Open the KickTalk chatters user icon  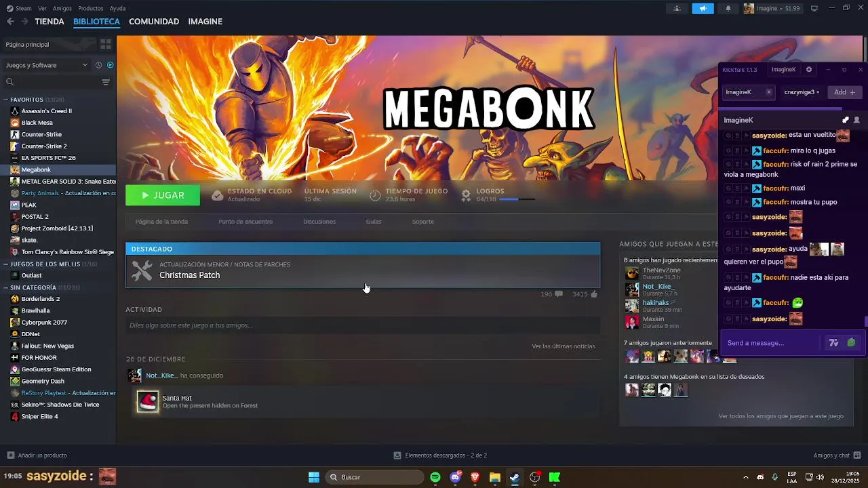[856, 120]
